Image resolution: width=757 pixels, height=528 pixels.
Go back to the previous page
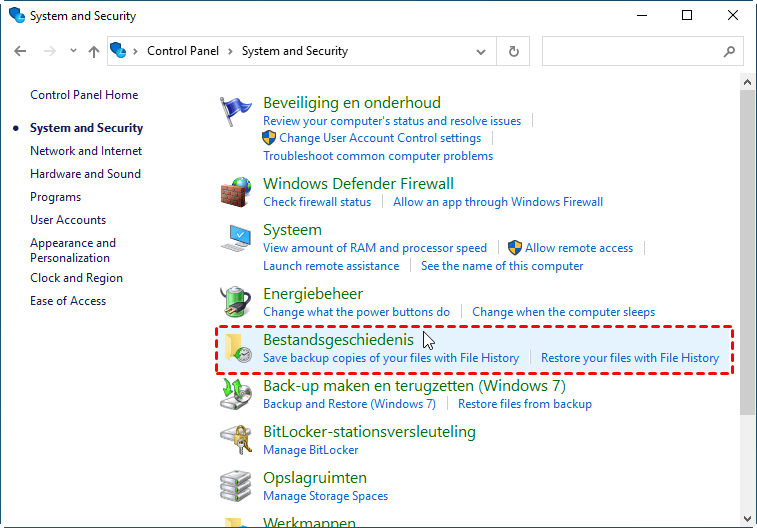pos(20,51)
